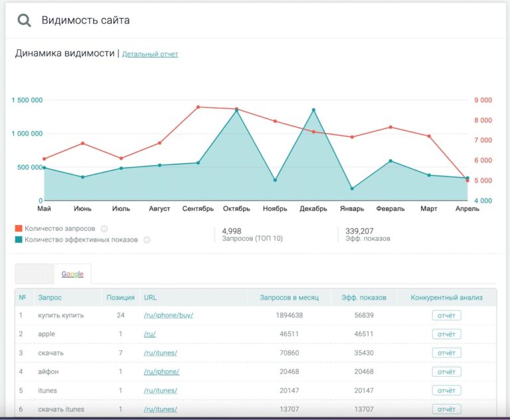This screenshot has height=420, width=510.
Task: Toggle the teal эффективных показов legend swatch
Action: 19,240
